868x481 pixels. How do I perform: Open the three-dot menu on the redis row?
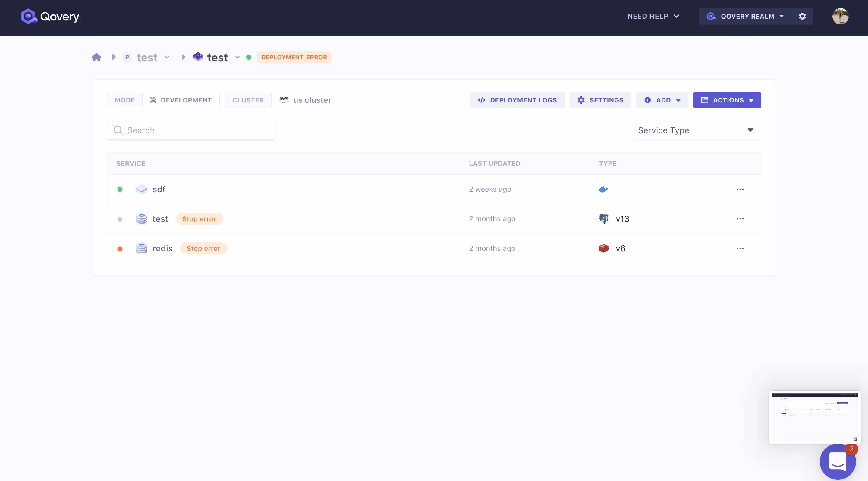click(740, 248)
